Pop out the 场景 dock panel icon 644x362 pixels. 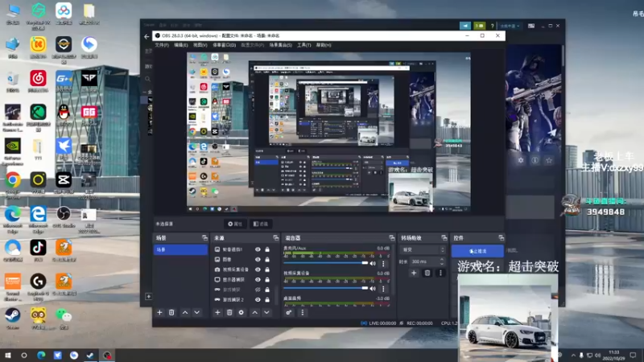204,238
